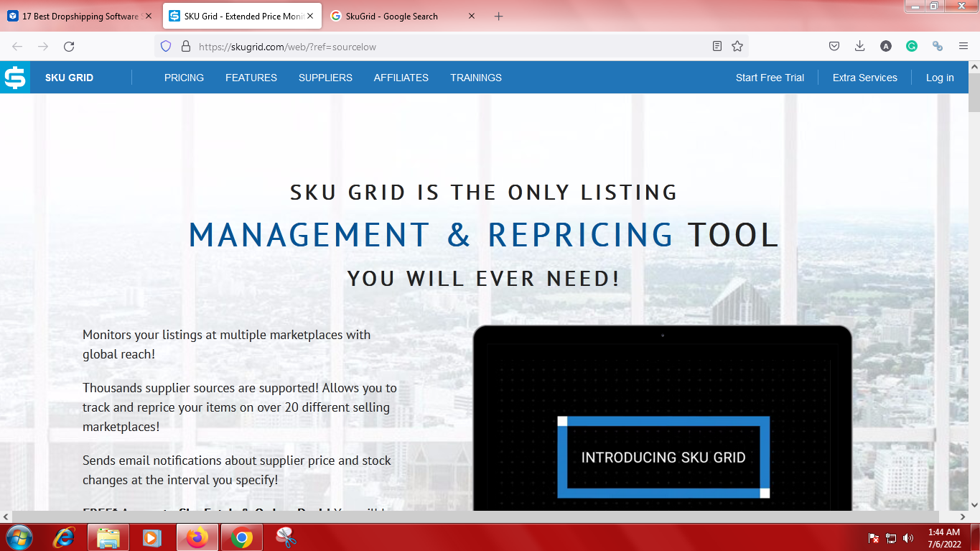This screenshot has width=980, height=551.
Task: Open the TRAININGS menu item
Action: pyautogui.click(x=476, y=78)
